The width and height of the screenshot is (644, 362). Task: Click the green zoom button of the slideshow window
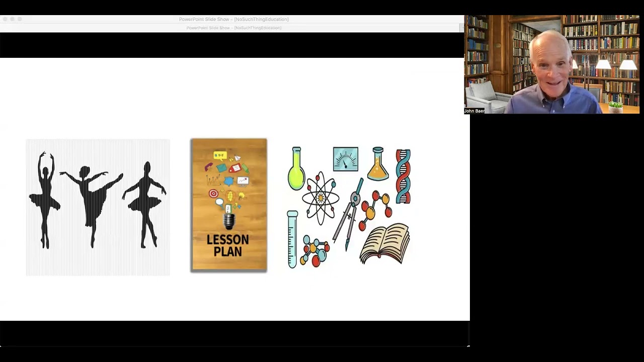click(x=20, y=19)
